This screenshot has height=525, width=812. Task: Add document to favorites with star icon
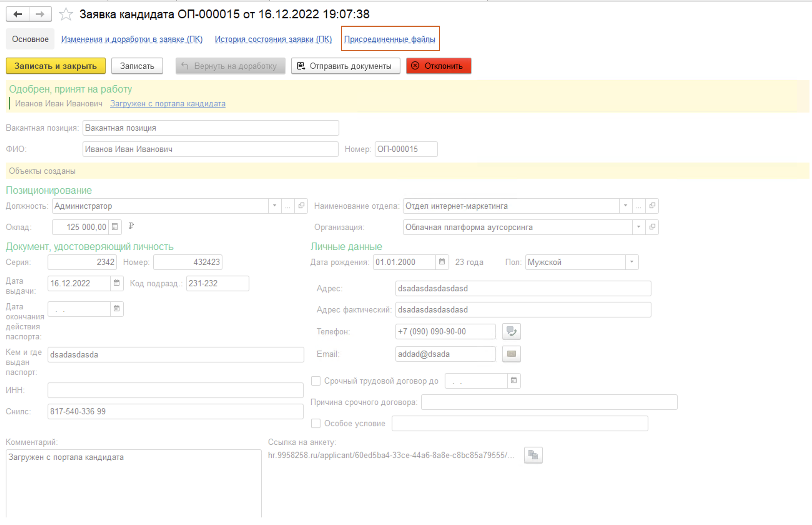click(66, 14)
